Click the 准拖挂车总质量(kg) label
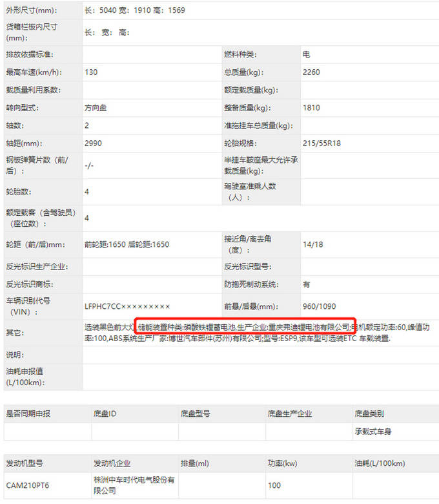The image size is (439, 504). pos(258,126)
